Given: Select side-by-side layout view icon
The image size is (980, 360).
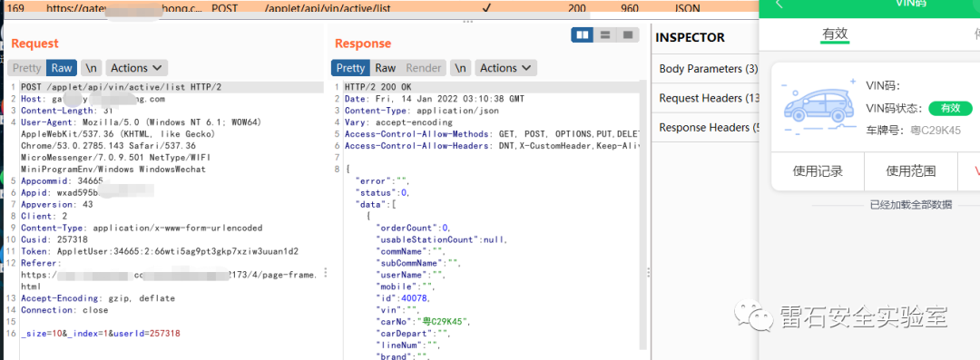Looking at the screenshot, I should [x=583, y=35].
